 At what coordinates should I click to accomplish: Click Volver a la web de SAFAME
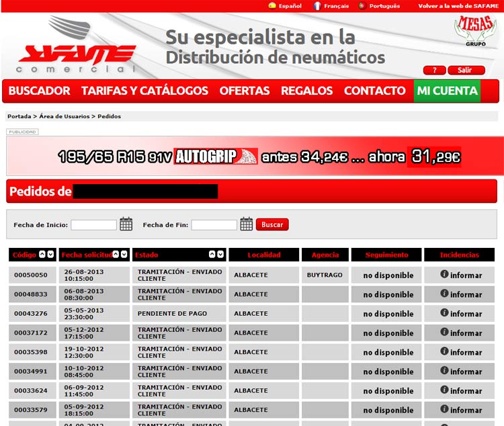point(458,6)
